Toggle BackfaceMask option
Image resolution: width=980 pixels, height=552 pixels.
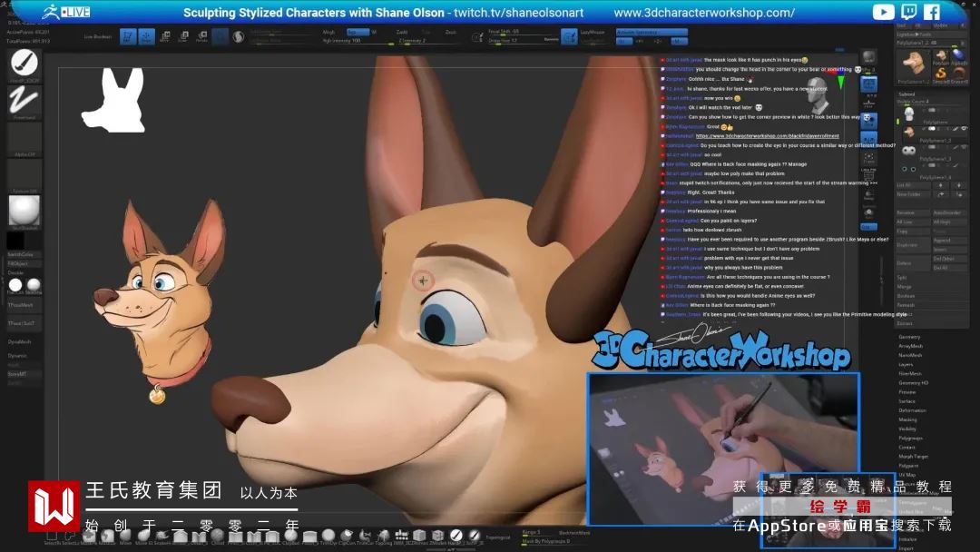[574, 533]
